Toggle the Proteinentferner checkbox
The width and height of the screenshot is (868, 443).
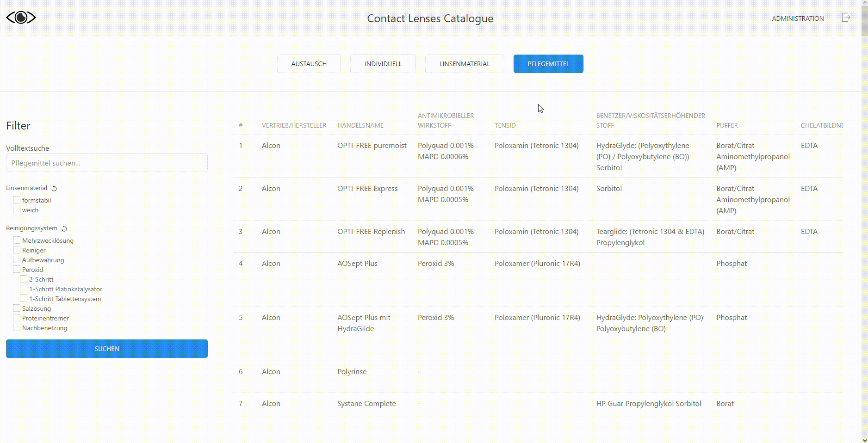pos(17,318)
